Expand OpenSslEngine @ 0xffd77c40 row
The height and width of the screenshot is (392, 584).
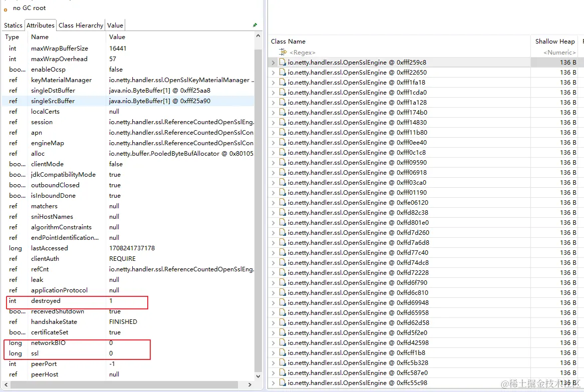pos(273,253)
